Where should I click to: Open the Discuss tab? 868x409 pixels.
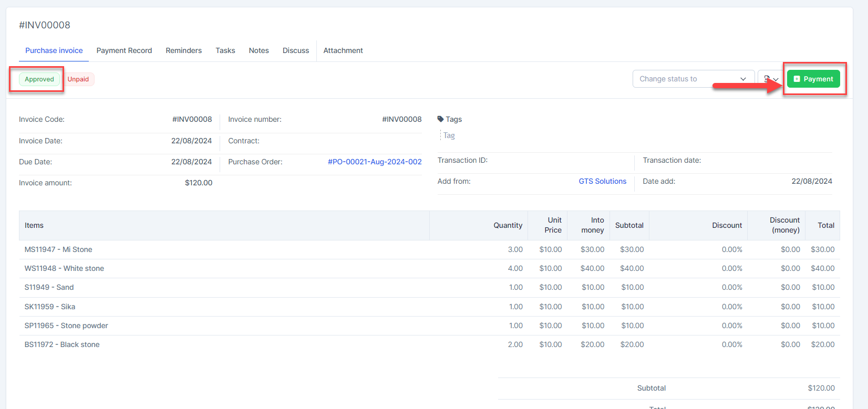pos(296,50)
